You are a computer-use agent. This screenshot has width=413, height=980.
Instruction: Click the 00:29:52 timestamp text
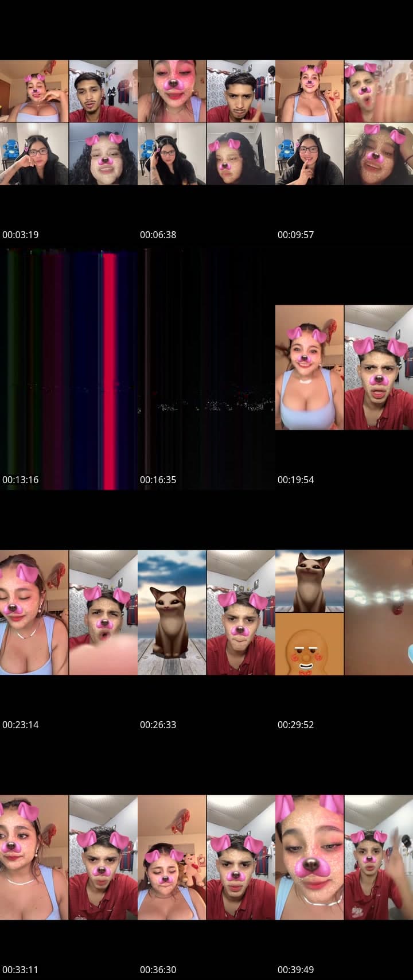(296, 725)
